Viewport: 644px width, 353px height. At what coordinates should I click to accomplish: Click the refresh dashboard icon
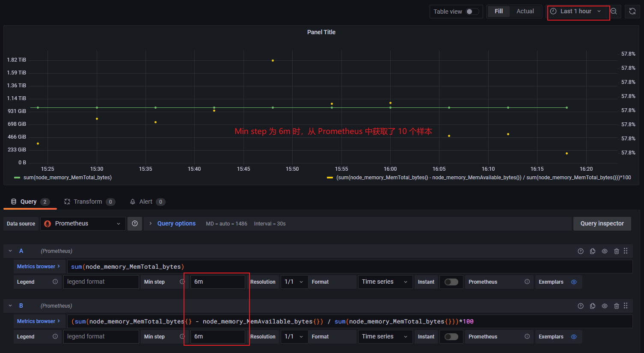tap(632, 12)
